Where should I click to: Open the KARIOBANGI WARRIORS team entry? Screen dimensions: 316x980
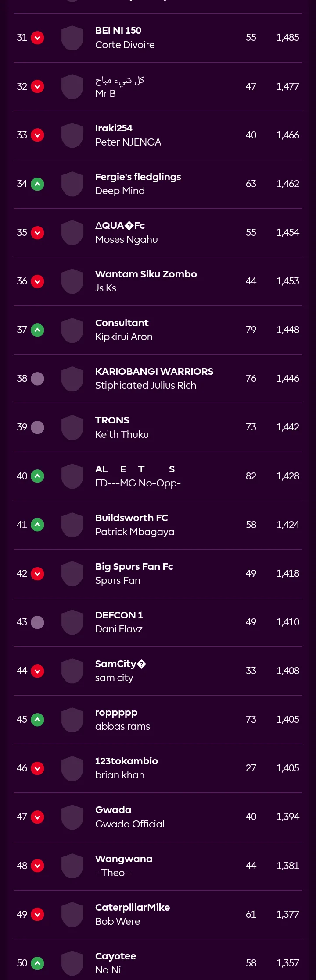point(154,371)
